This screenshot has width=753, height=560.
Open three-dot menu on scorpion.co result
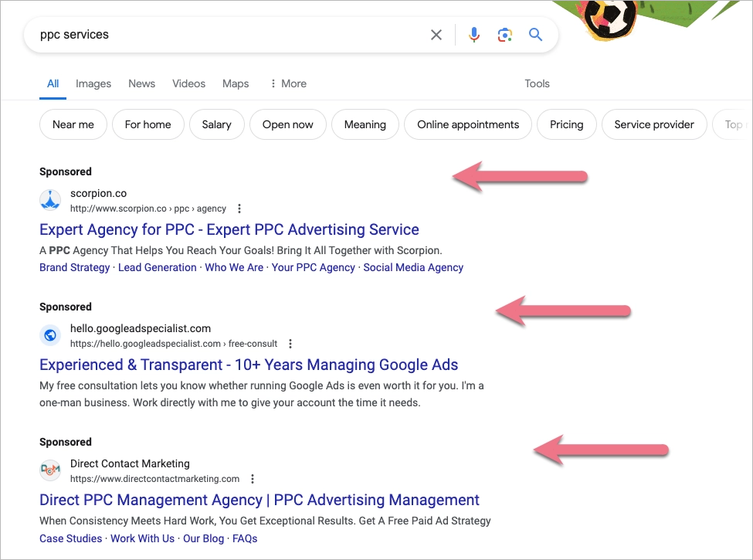pyautogui.click(x=239, y=209)
